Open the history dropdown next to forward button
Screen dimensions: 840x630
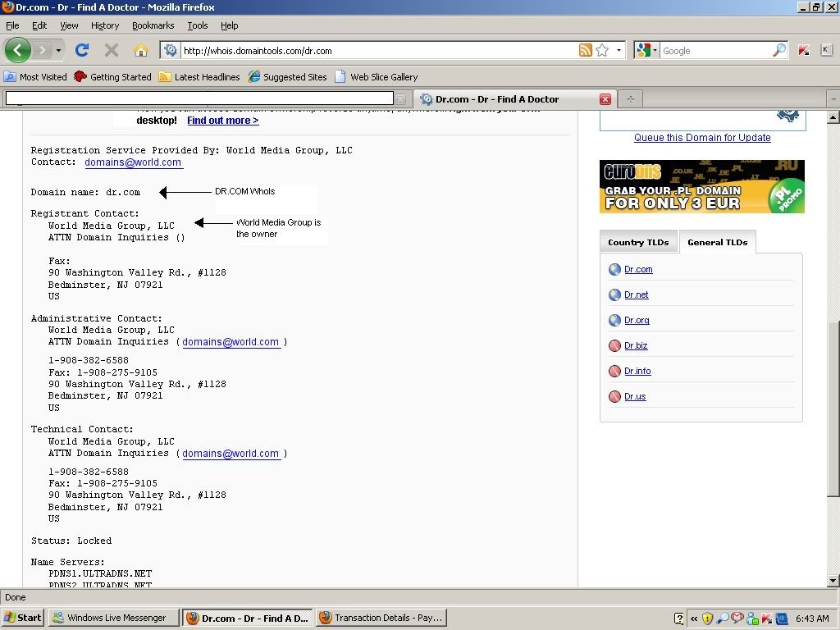58,50
